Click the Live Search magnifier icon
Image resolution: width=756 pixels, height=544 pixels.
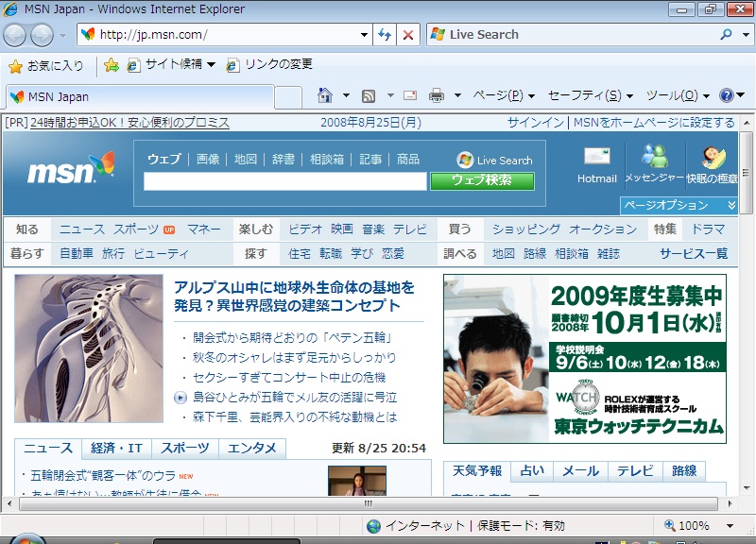tap(726, 34)
